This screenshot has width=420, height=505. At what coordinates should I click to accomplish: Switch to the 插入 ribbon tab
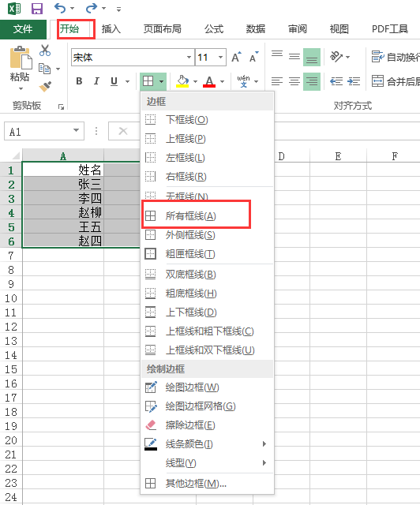point(111,29)
